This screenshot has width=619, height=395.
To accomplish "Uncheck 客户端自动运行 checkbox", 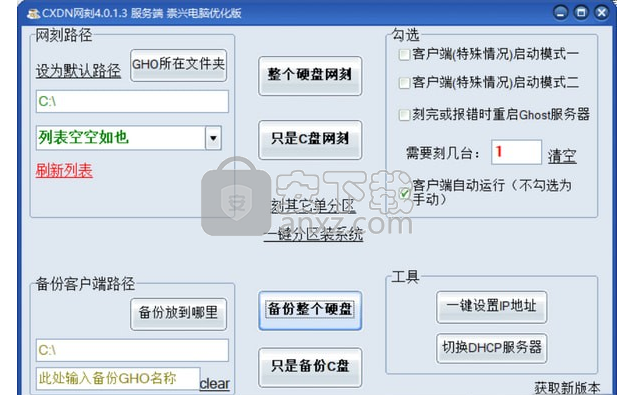I will coord(405,193).
